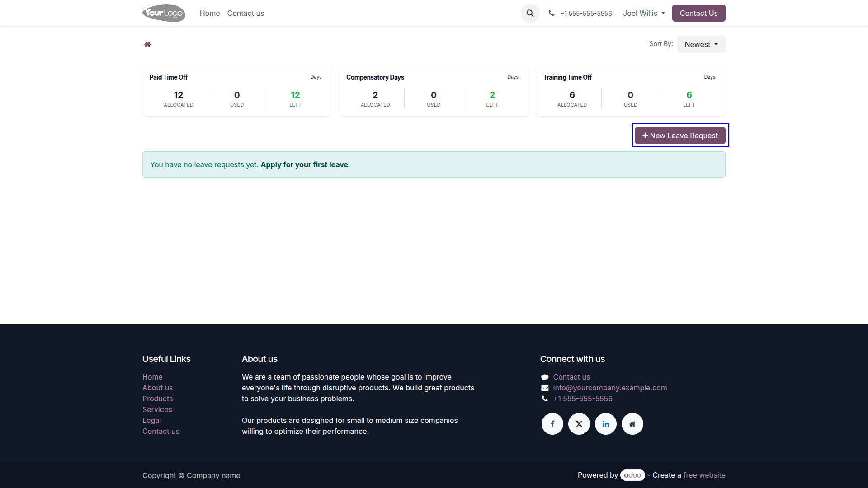Select Home in the top navigation

tap(210, 13)
